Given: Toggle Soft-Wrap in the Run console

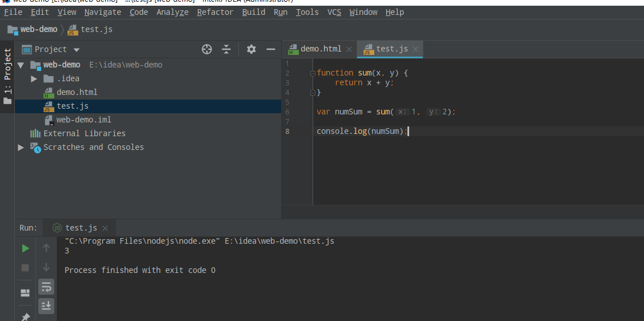Looking at the screenshot, I should coord(46,287).
